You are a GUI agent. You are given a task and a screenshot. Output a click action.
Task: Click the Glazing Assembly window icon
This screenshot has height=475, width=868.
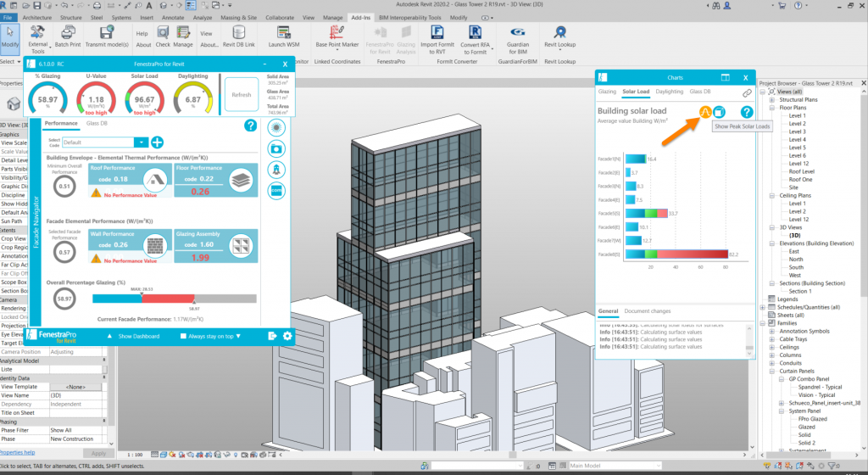click(x=241, y=245)
